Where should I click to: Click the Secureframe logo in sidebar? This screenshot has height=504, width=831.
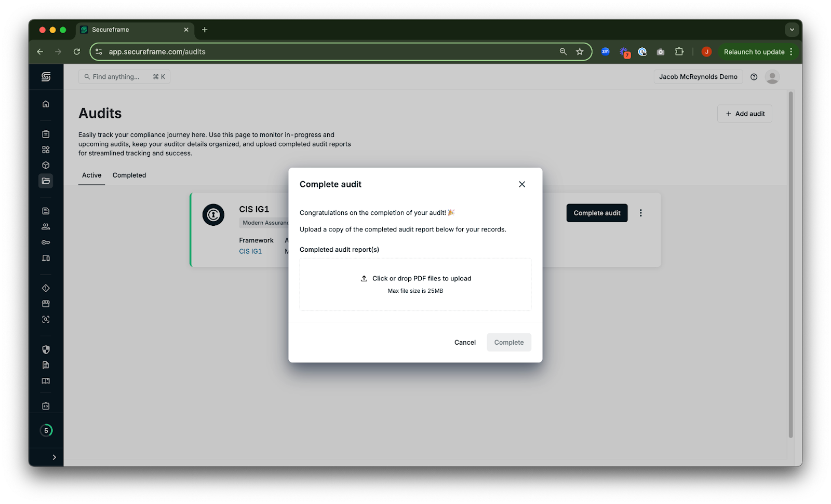click(x=46, y=77)
